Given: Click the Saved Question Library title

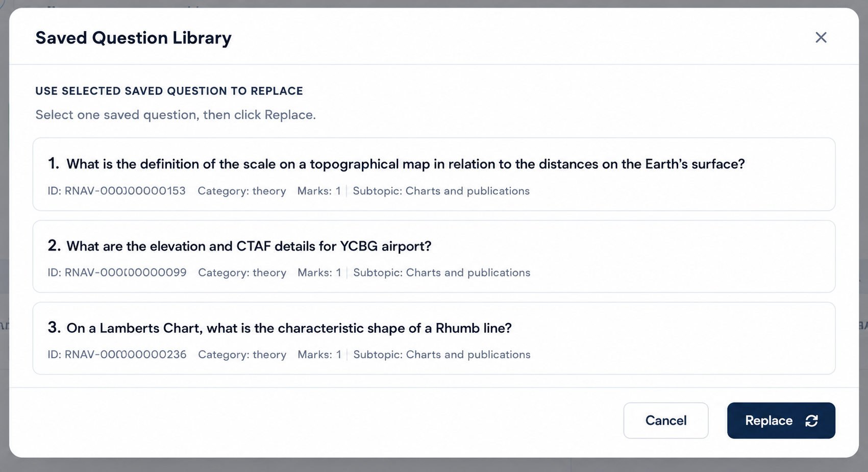Looking at the screenshot, I should click(x=133, y=38).
